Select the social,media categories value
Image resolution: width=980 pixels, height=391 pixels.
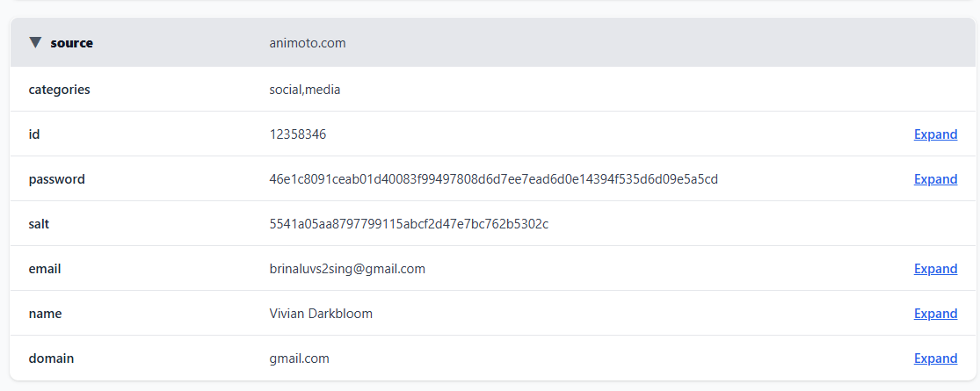(x=304, y=90)
